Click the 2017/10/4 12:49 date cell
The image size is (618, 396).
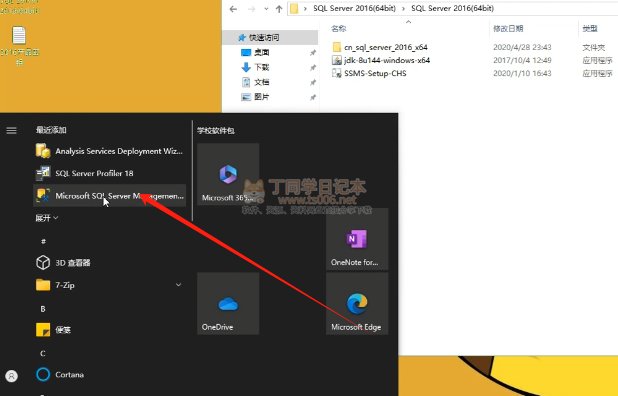[522, 60]
